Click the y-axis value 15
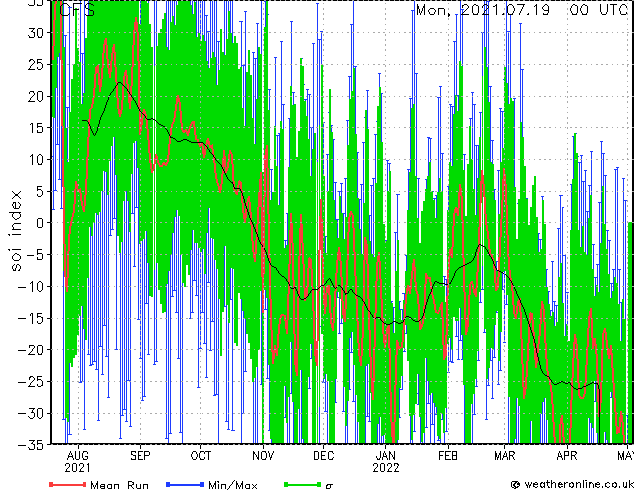Viewport: 634px width, 490px height. [x=35, y=128]
